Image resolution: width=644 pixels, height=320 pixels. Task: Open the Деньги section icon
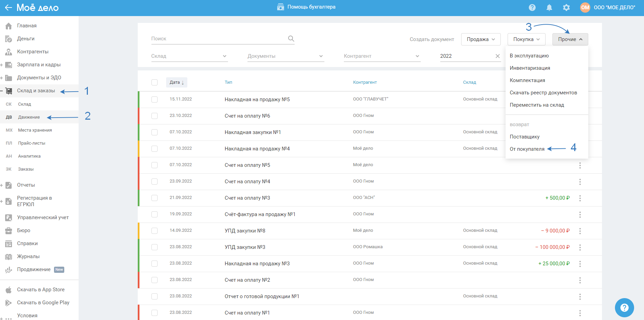(x=9, y=39)
